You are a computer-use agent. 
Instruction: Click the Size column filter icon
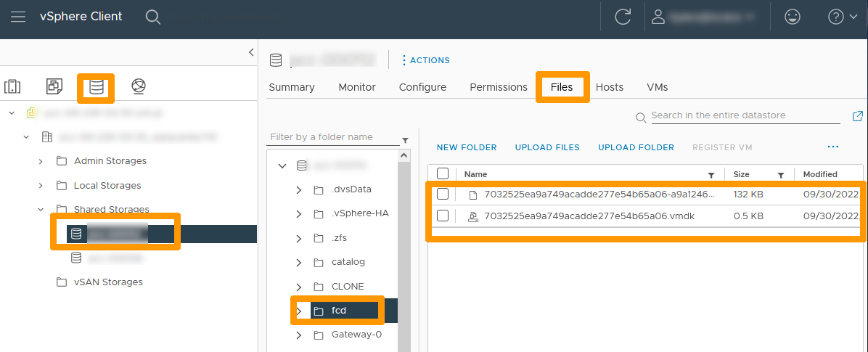coord(780,175)
